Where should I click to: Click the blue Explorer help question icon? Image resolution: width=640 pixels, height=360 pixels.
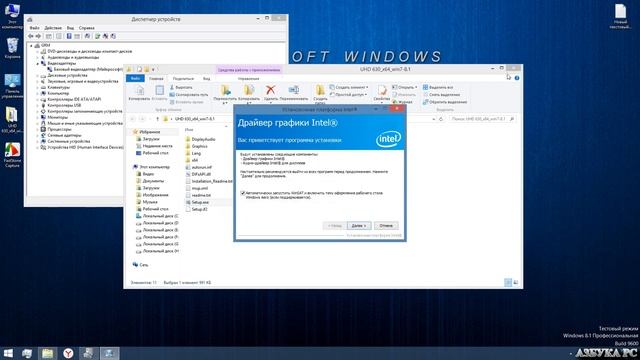tap(517, 78)
